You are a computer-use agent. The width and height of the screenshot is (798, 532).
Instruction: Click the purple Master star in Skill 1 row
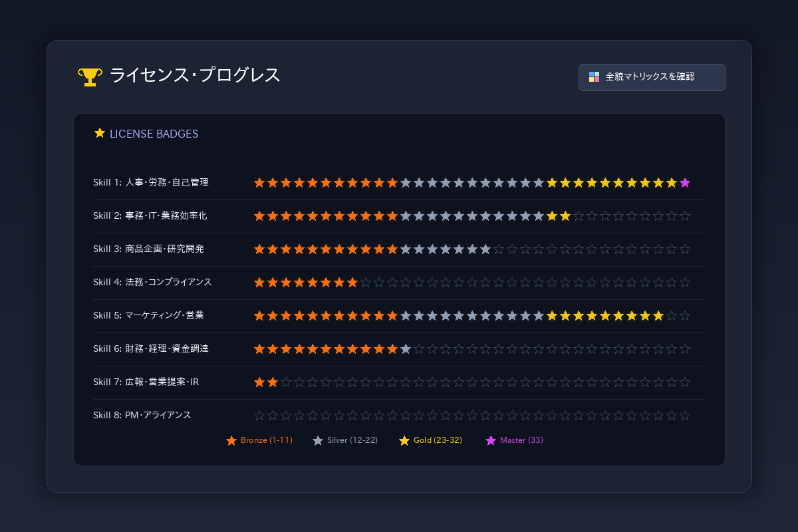coord(685,182)
